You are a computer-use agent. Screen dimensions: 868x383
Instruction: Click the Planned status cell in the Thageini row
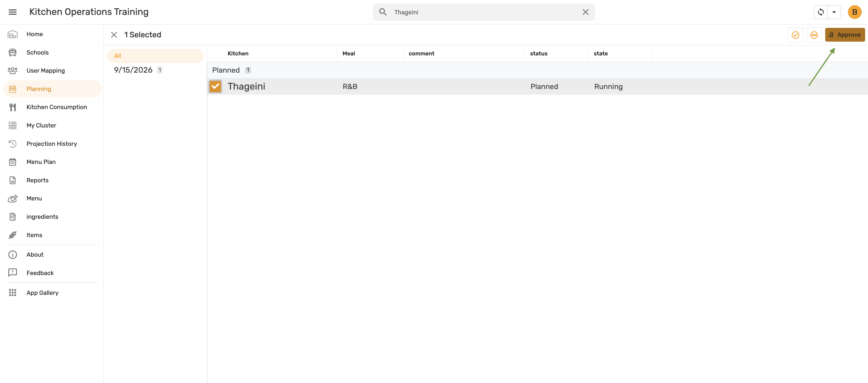click(x=544, y=87)
